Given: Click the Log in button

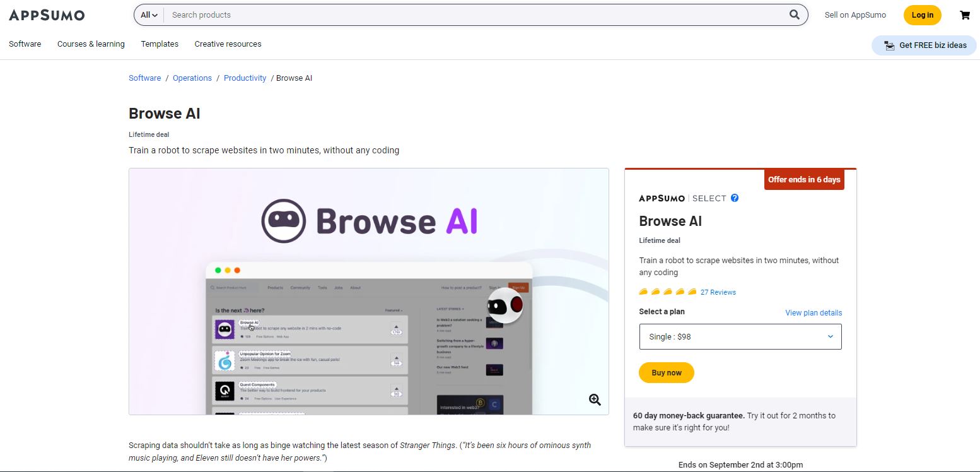Looking at the screenshot, I should [x=922, y=15].
